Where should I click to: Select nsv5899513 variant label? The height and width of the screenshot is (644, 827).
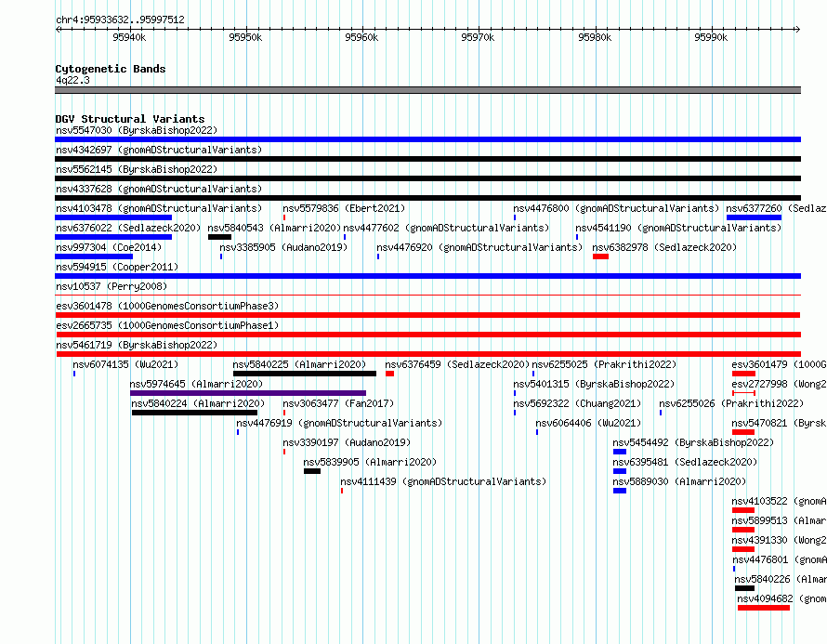[779, 520]
